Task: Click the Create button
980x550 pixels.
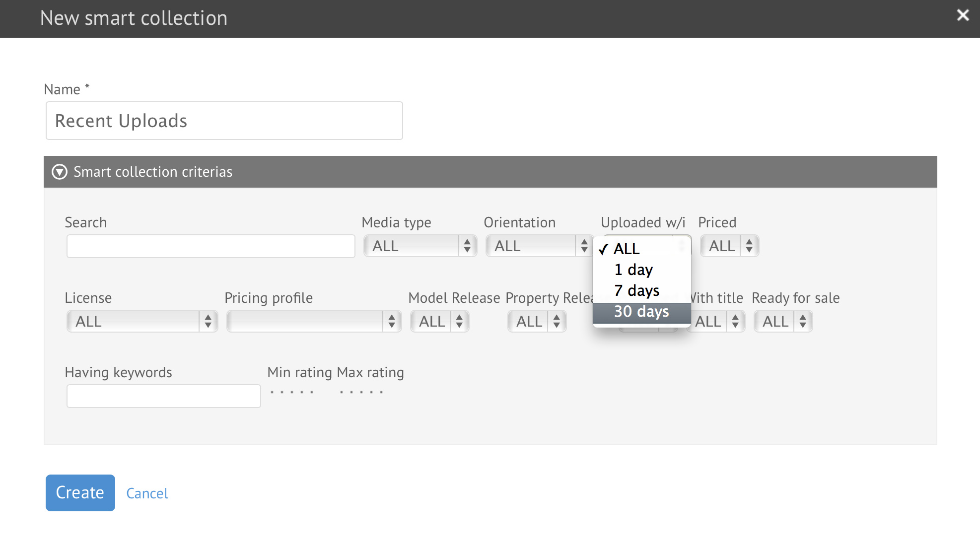Action: (x=80, y=493)
